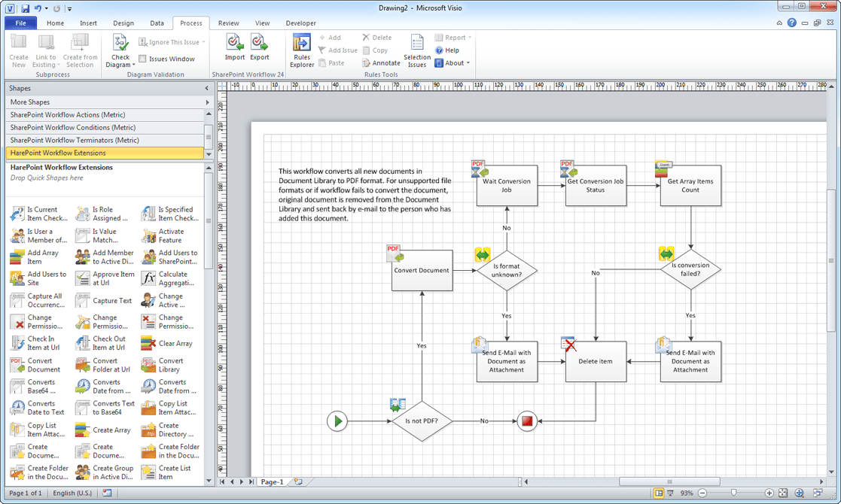Switch to the Review ribbon tab
Screen dimensions: 841x504
click(x=227, y=23)
